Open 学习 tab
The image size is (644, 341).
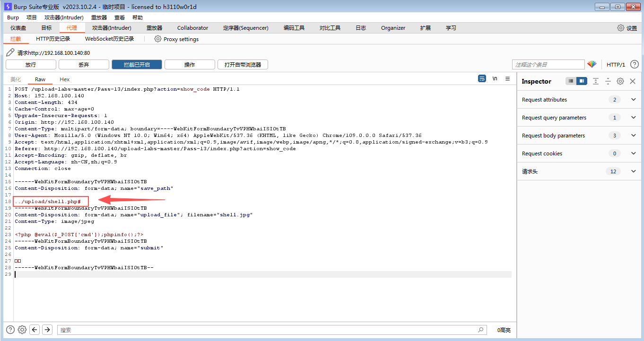451,28
